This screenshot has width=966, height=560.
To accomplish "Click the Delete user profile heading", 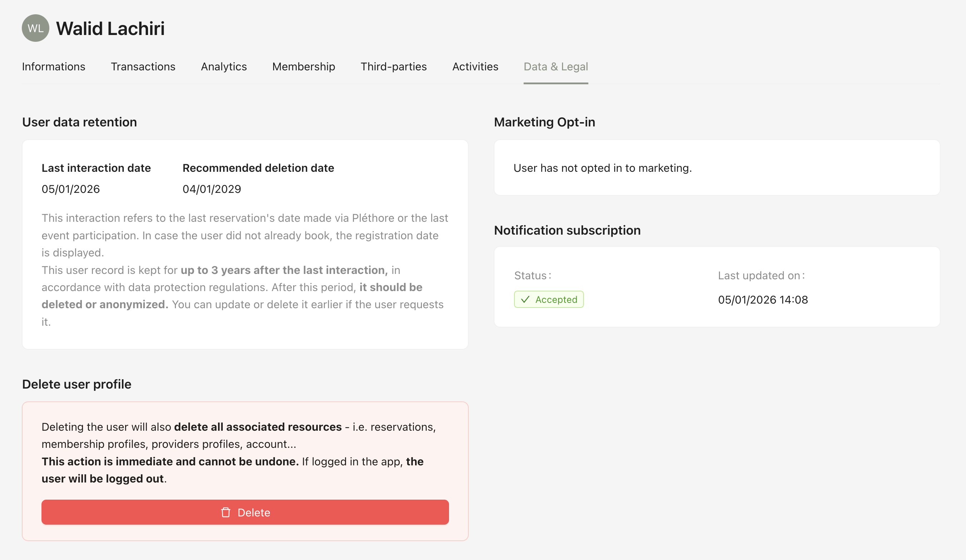I will (x=77, y=384).
